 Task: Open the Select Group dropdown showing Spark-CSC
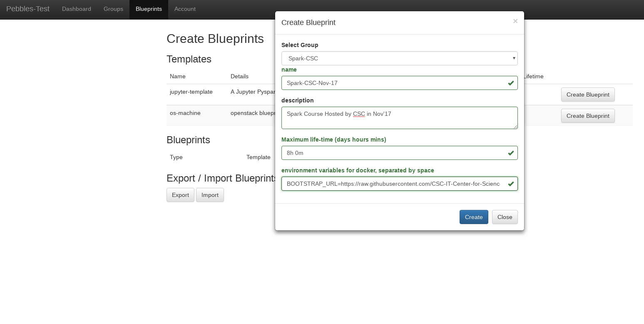coord(400,58)
